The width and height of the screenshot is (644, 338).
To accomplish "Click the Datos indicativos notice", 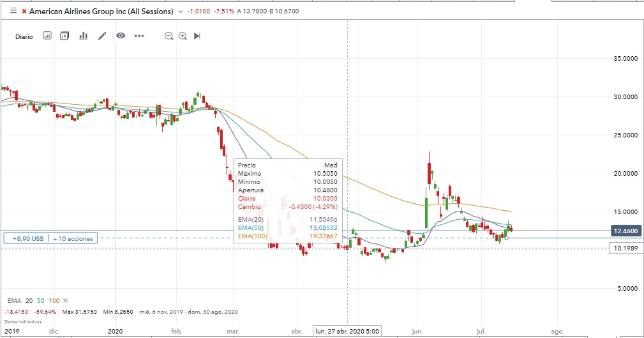I will tap(23, 322).
